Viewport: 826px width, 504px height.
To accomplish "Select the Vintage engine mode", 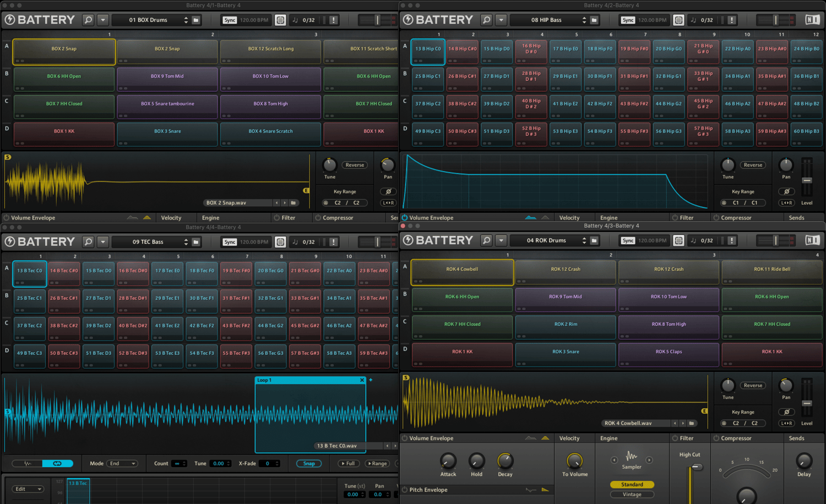I will (632, 494).
